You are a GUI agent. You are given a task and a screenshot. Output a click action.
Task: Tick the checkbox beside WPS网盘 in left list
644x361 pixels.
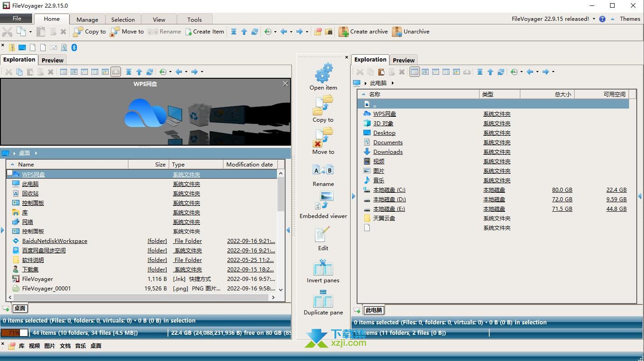point(10,173)
